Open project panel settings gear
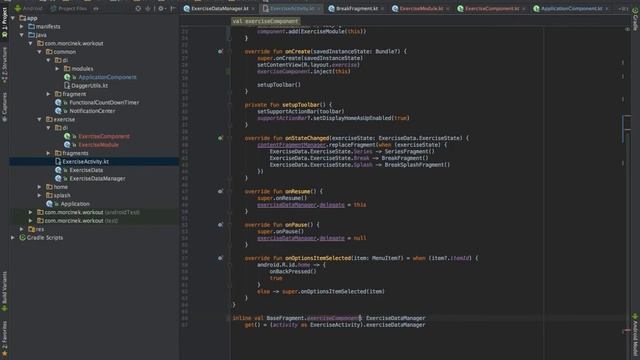This screenshot has width=640, height=360. (x=161, y=8)
